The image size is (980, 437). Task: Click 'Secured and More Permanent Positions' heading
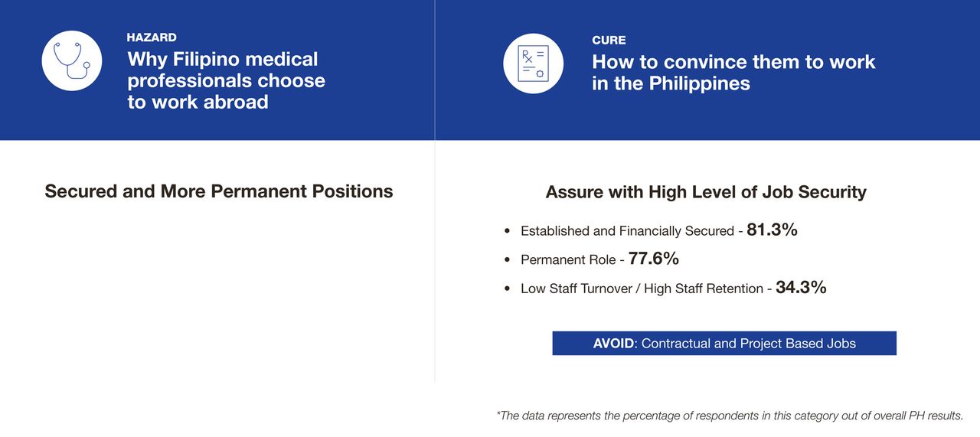pyautogui.click(x=219, y=191)
